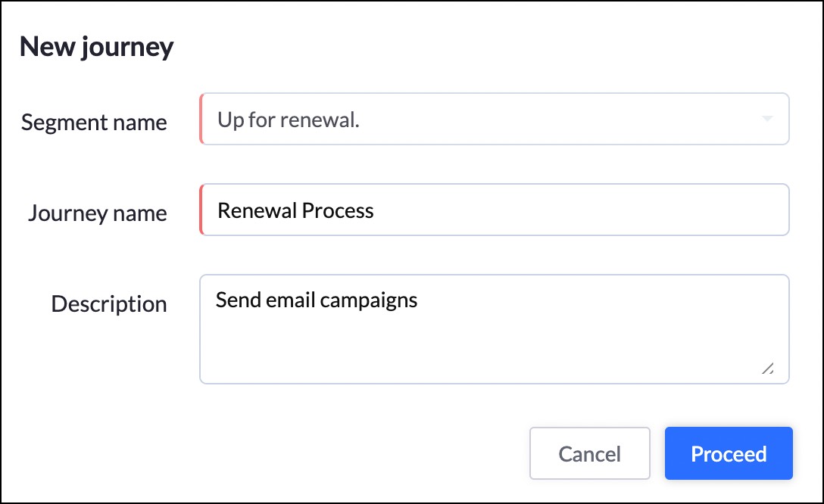
Task: Click the "Journey name" label
Action: point(98,213)
